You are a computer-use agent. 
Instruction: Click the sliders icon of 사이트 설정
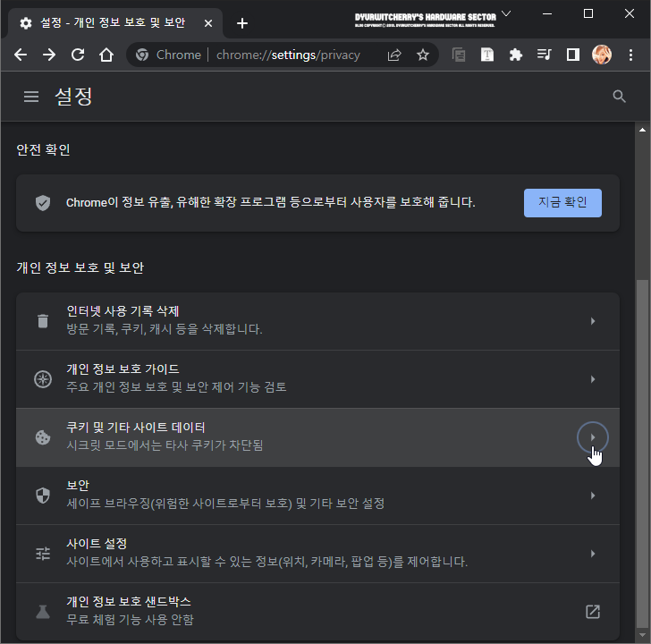tap(43, 554)
